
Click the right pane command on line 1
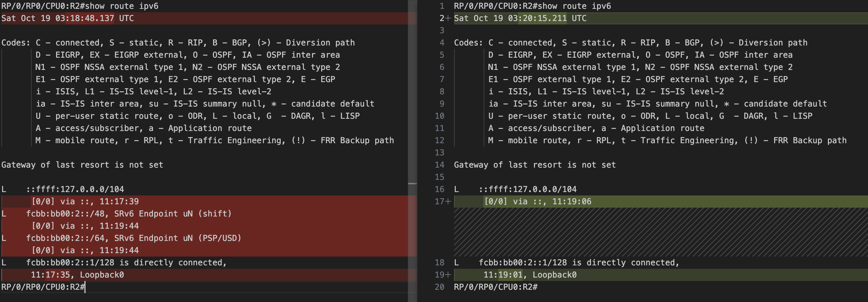point(533,6)
